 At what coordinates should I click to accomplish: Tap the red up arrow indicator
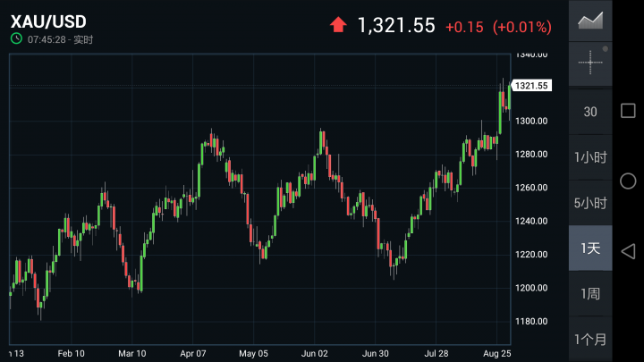click(x=338, y=25)
